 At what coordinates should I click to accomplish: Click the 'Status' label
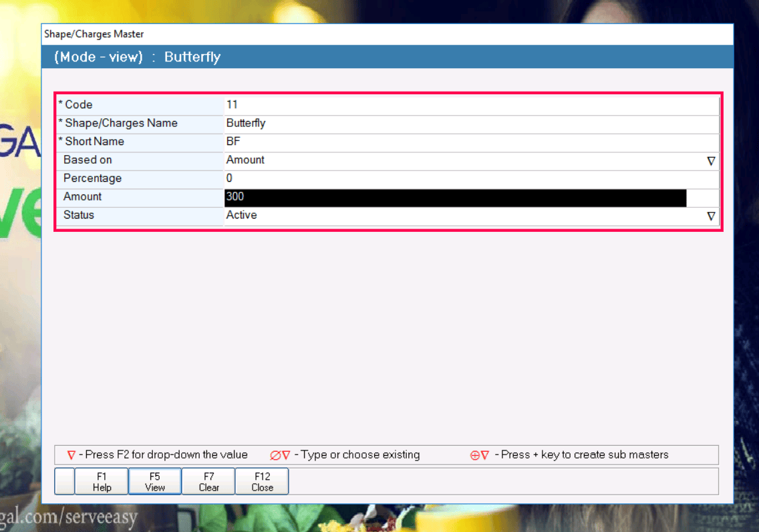coord(78,215)
